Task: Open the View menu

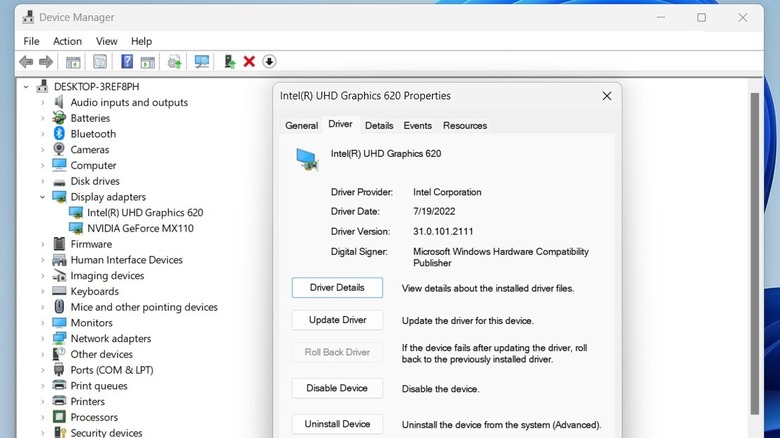Action: click(106, 41)
